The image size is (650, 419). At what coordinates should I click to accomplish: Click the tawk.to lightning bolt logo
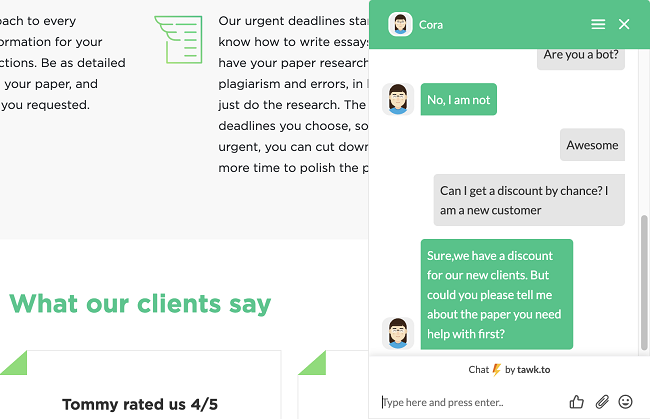click(x=496, y=370)
